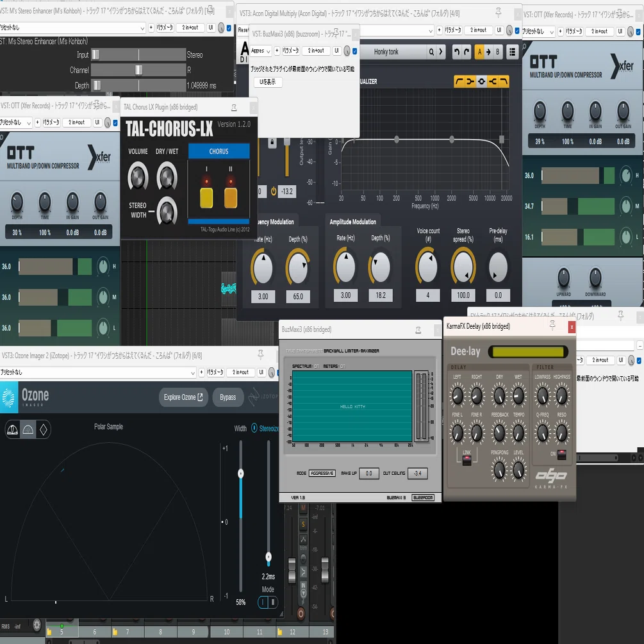Click the Voice count value field 4

(427, 295)
